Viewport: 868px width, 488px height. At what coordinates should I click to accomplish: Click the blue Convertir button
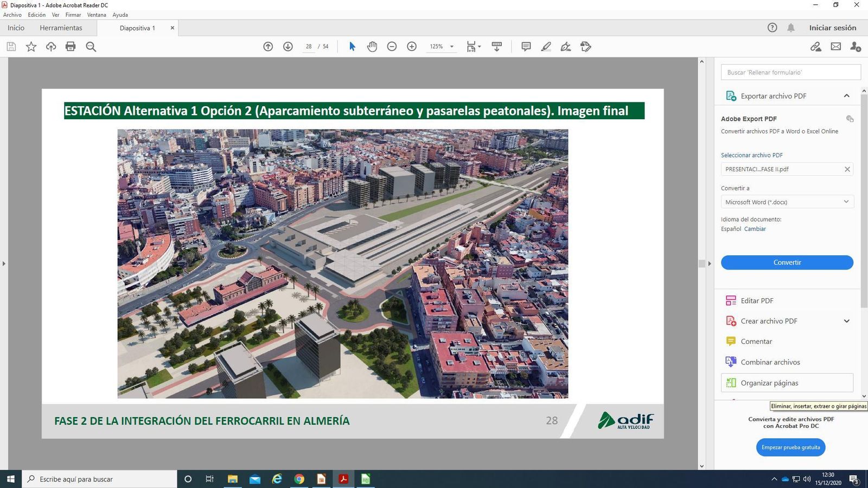[x=787, y=262]
